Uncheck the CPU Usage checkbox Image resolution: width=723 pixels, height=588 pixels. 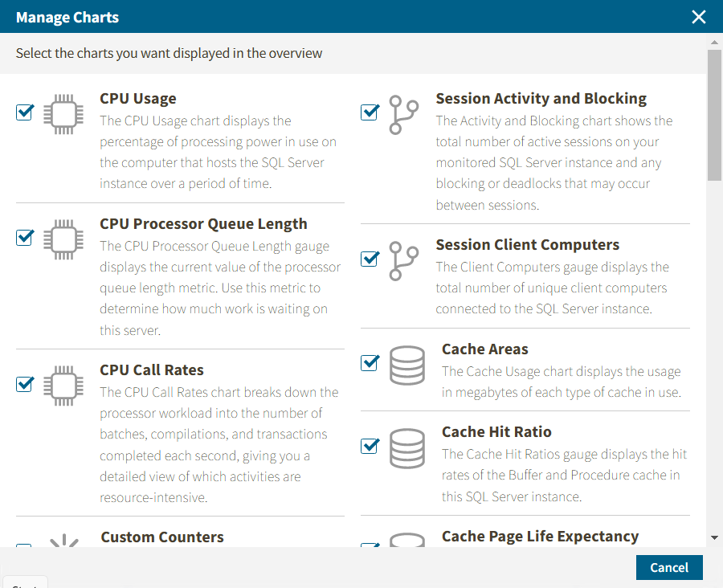click(25, 112)
